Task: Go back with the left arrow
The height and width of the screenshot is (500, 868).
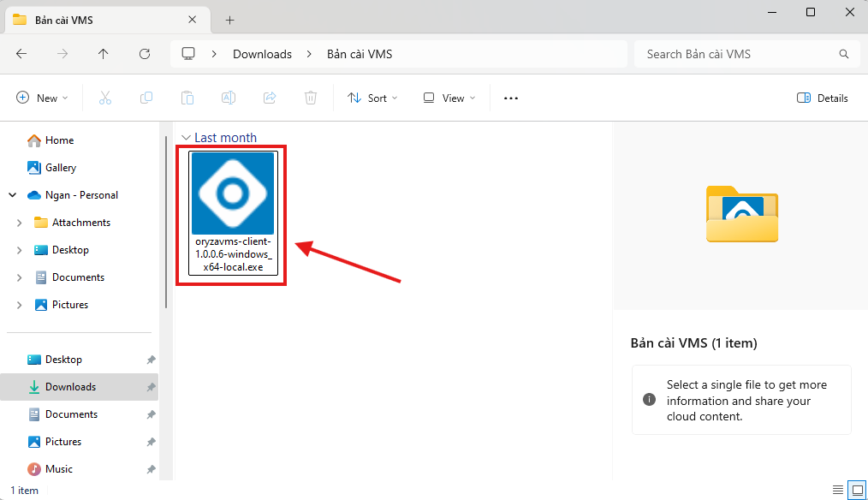Action: 21,54
